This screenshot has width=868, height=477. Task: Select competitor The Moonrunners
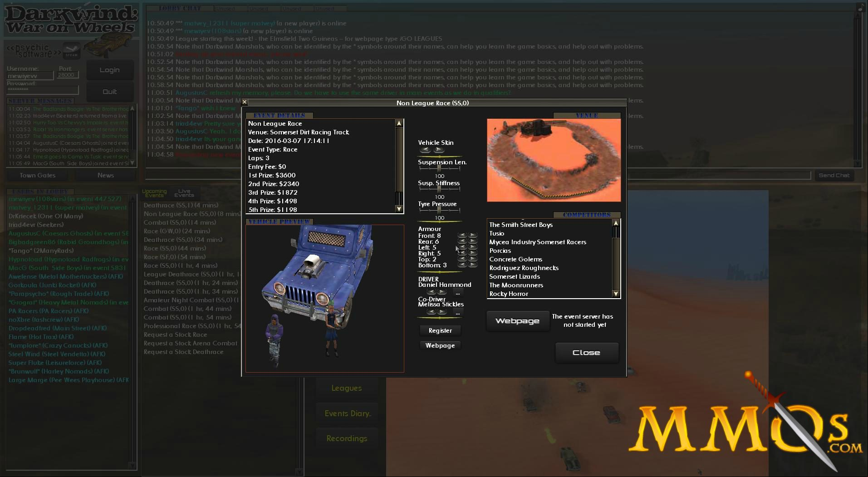(x=516, y=285)
